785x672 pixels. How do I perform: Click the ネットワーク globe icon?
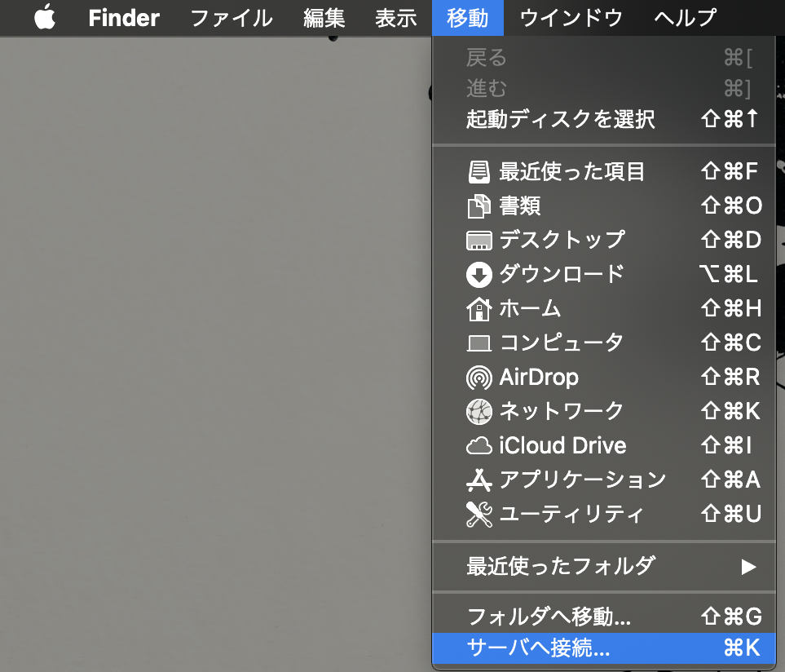479,412
